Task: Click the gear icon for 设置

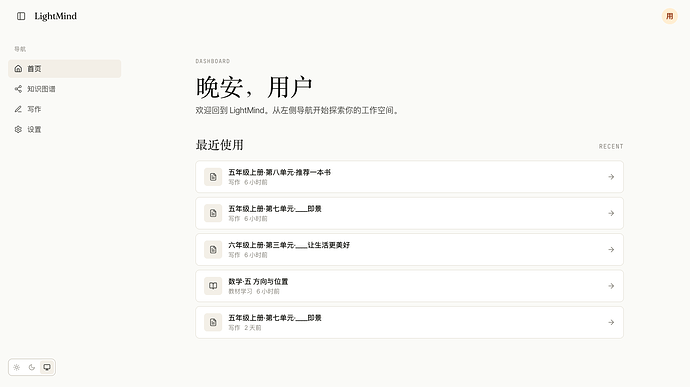Action: click(x=18, y=129)
